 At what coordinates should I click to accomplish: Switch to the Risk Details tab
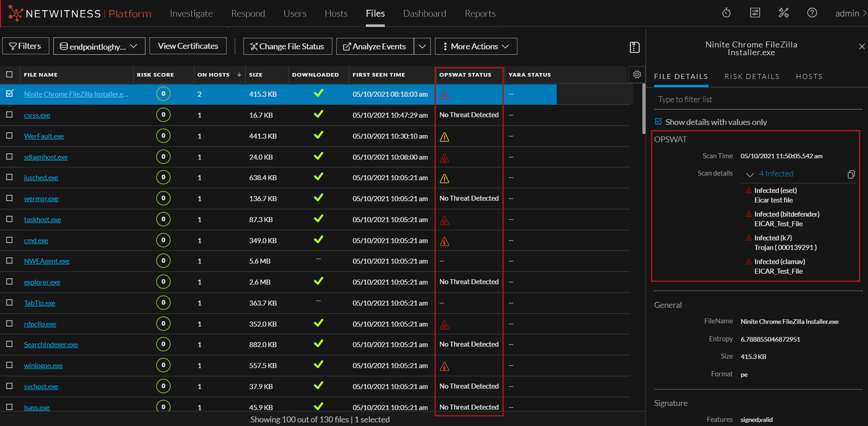tap(752, 76)
